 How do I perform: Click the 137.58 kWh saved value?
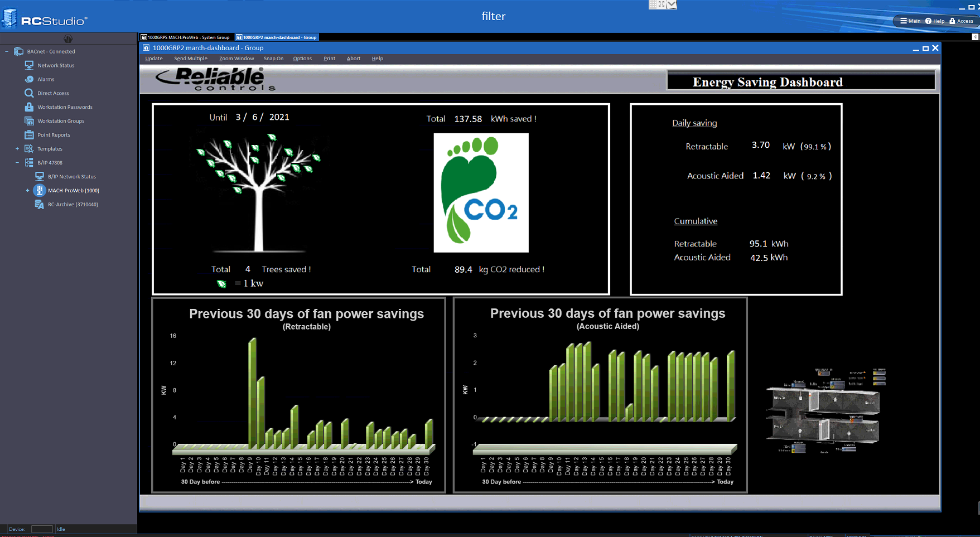(468, 119)
